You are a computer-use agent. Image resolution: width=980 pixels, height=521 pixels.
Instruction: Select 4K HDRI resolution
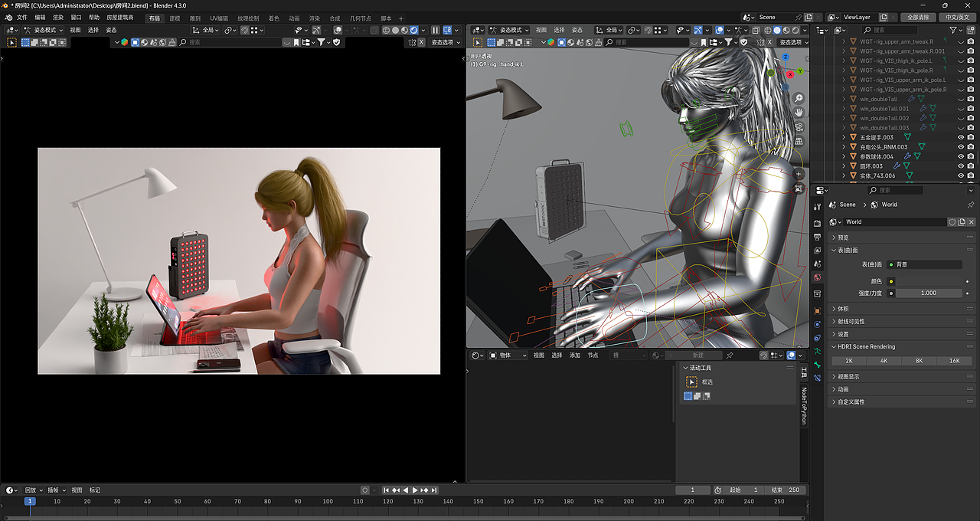pos(884,360)
